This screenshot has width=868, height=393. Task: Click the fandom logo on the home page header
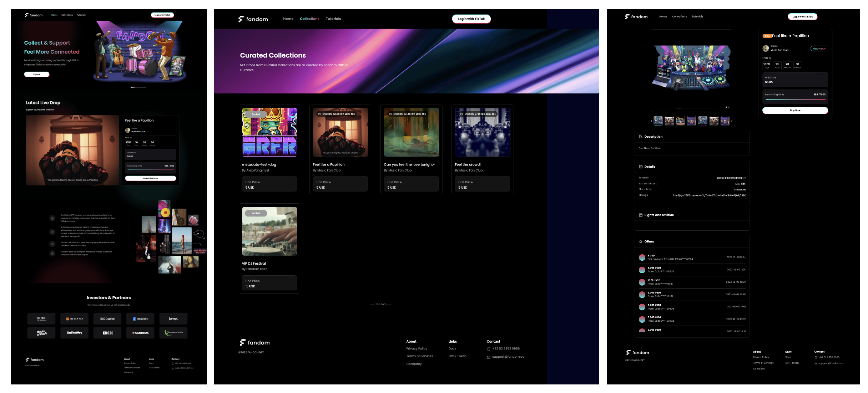pyautogui.click(x=34, y=15)
